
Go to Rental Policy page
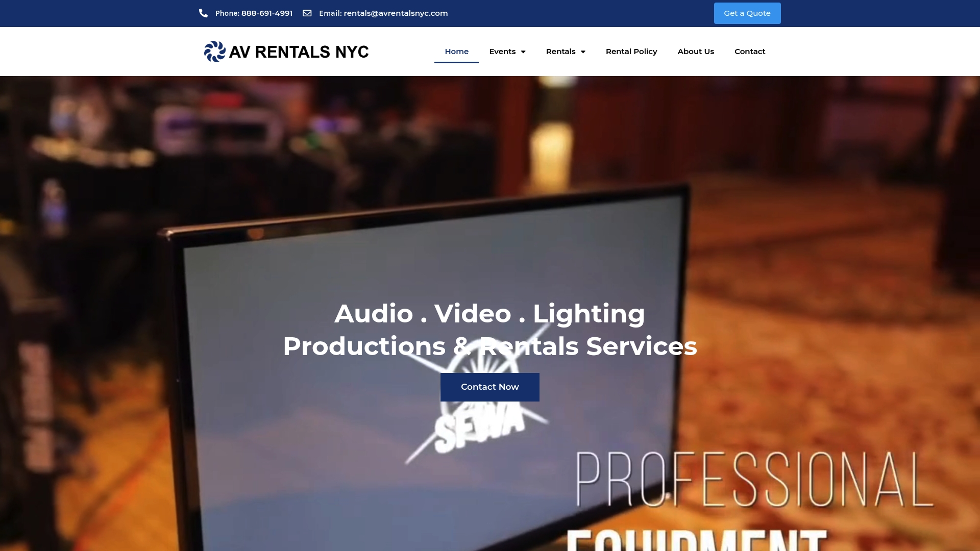[x=631, y=52]
